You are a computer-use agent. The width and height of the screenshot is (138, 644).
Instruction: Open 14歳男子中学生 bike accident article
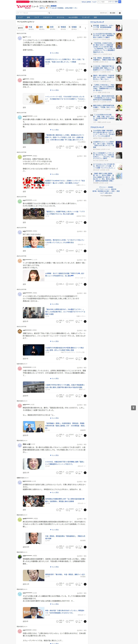pyautogui.click(x=65, y=386)
